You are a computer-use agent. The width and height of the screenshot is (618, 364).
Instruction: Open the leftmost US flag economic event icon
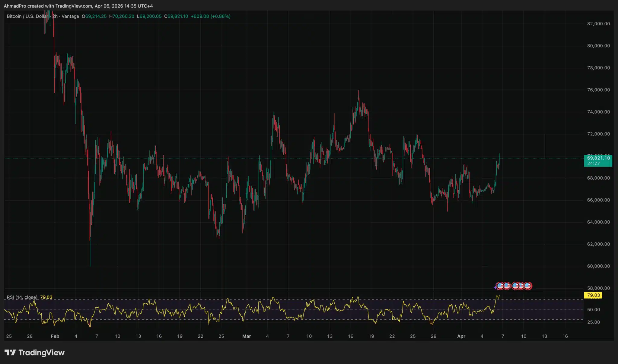(x=500, y=286)
